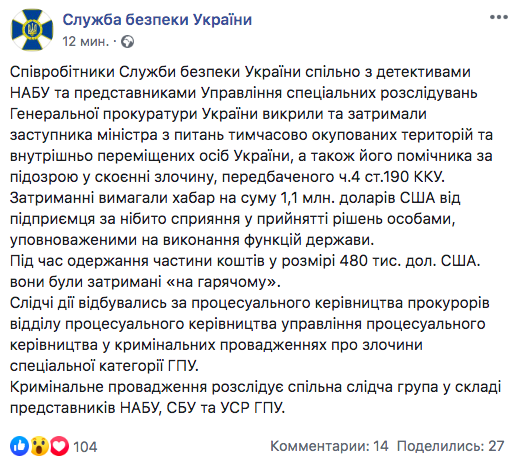Click the blue thumbs-up Like reaction icon
The image size is (516, 466).
pyautogui.click(x=20, y=446)
